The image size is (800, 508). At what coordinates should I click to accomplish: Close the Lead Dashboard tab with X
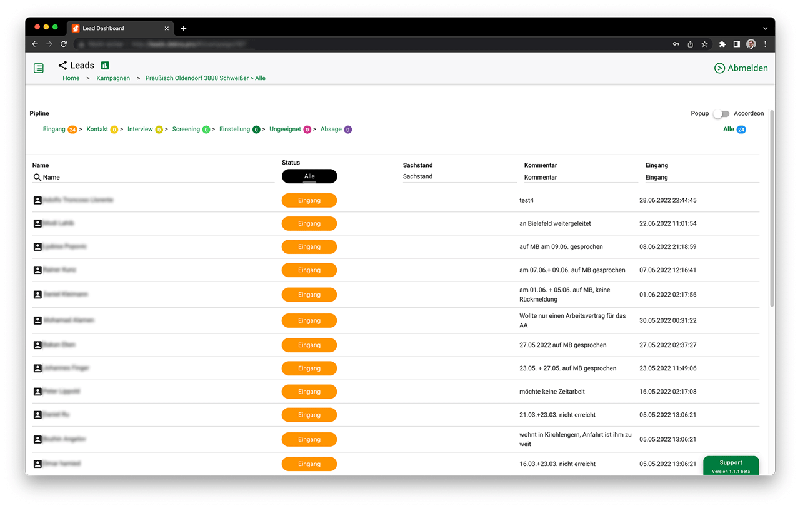pos(166,29)
